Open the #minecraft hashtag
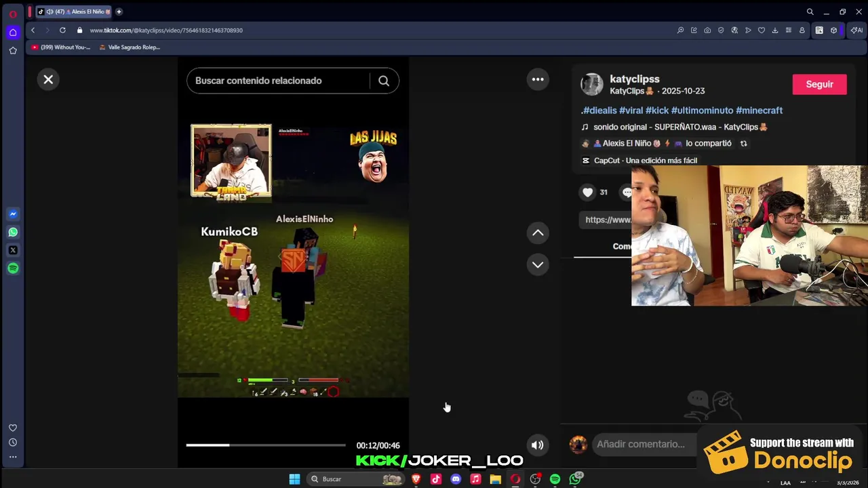The width and height of the screenshot is (868, 488). pyautogui.click(x=759, y=110)
